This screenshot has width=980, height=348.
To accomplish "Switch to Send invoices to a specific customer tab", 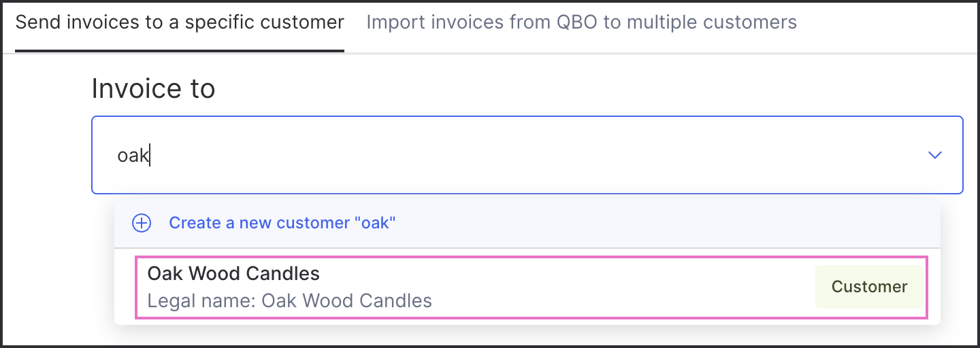I will click(180, 22).
